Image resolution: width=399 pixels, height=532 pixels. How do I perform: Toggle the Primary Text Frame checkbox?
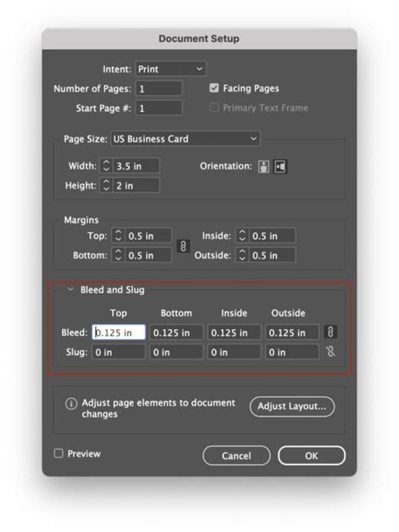pos(214,108)
